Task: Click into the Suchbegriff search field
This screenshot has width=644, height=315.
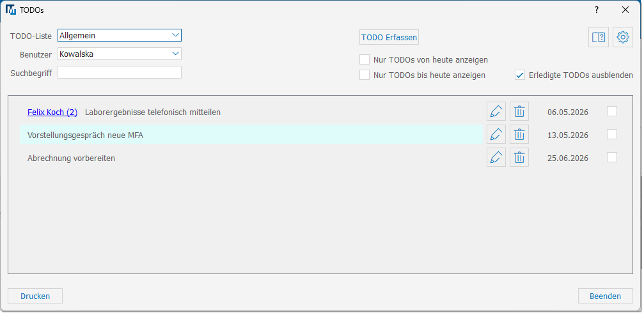Action: coord(120,72)
